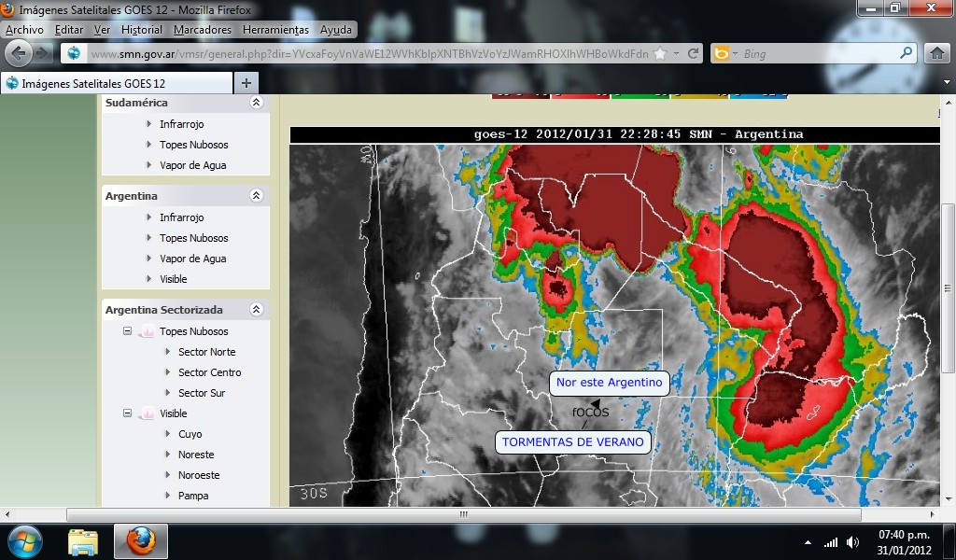The image size is (956, 560).
Task: Click the bookmark star in the address bar
Action: (661, 54)
